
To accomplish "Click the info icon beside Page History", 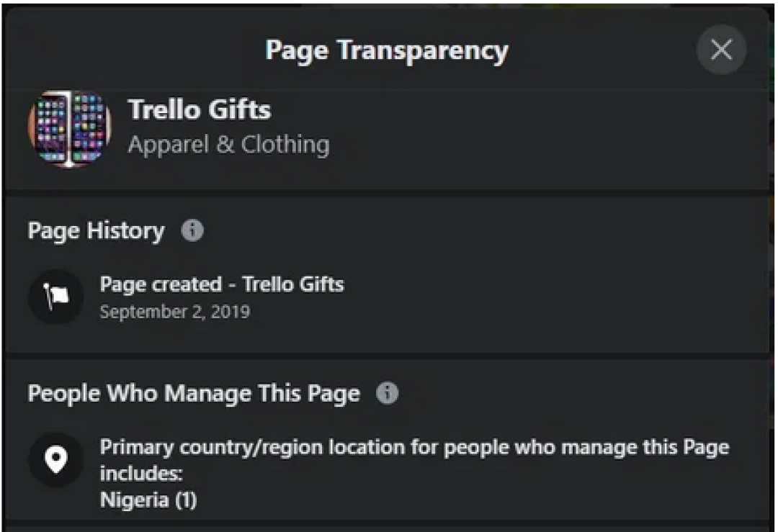I will (192, 231).
